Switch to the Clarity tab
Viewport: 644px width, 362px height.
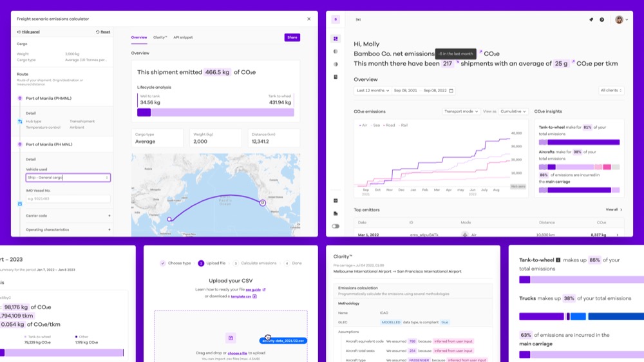(x=160, y=37)
